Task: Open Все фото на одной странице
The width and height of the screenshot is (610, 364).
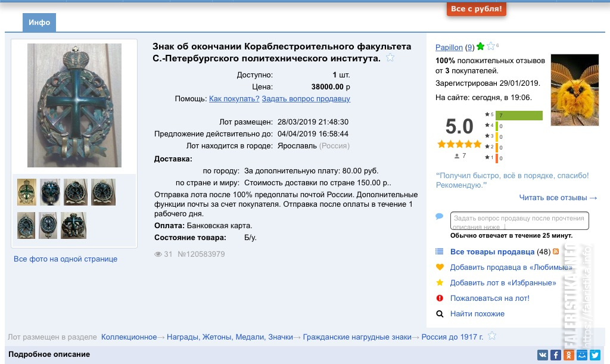Action: pos(66,259)
